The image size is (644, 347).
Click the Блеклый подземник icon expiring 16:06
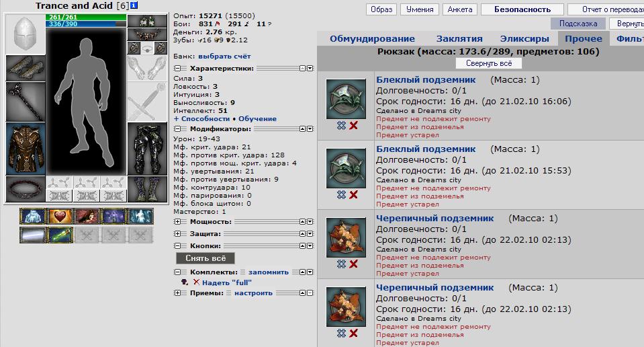coord(346,99)
